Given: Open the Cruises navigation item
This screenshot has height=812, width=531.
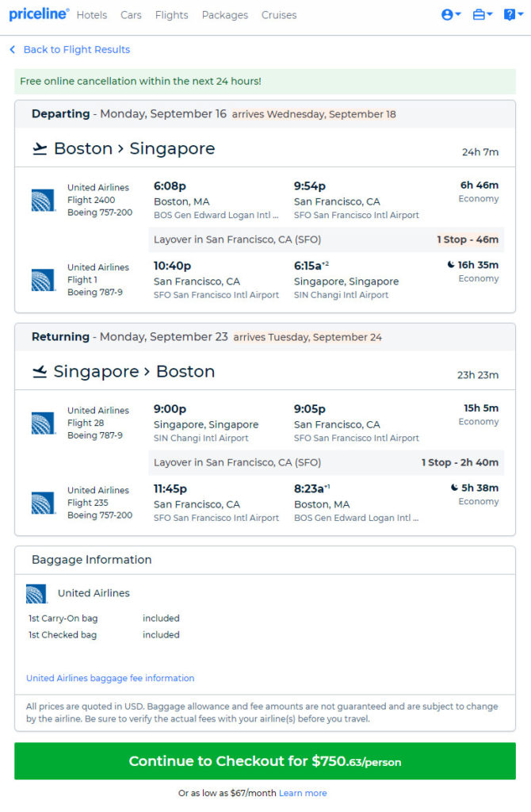Looking at the screenshot, I should [279, 15].
